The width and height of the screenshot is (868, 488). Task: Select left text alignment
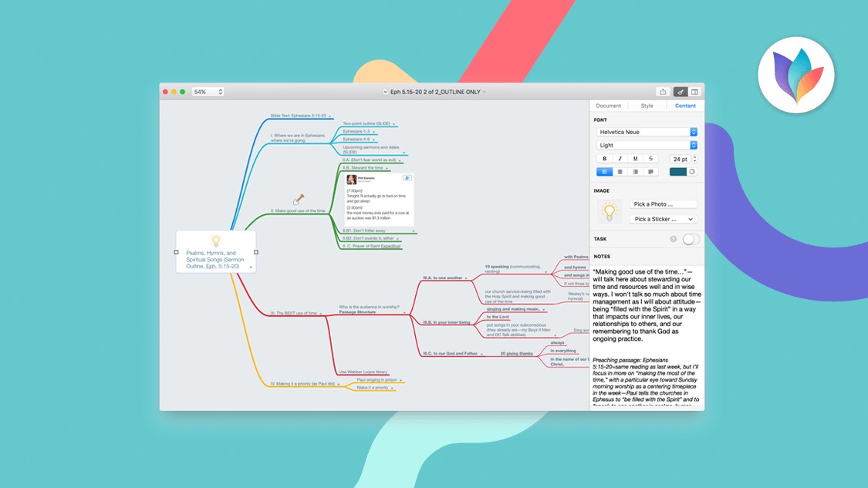(x=604, y=172)
